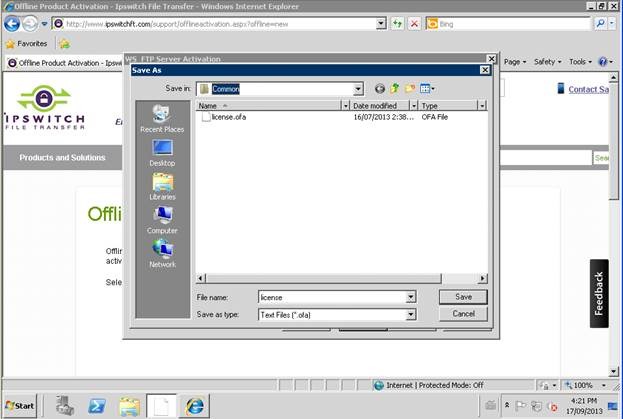Open the Products and Solutions nav item

pyautogui.click(x=62, y=158)
